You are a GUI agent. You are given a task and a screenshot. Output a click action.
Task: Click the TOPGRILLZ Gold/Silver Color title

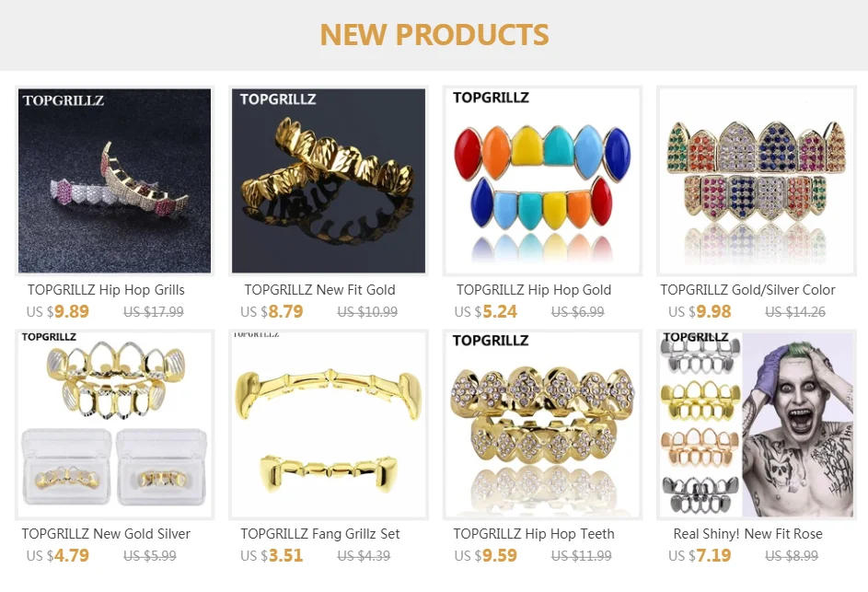[x=747, y=290]
